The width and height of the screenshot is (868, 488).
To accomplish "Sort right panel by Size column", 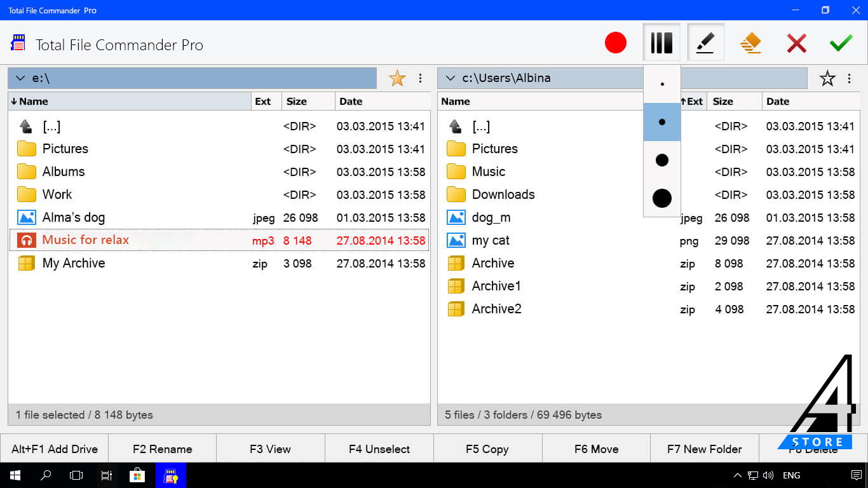I will (734, 101).
